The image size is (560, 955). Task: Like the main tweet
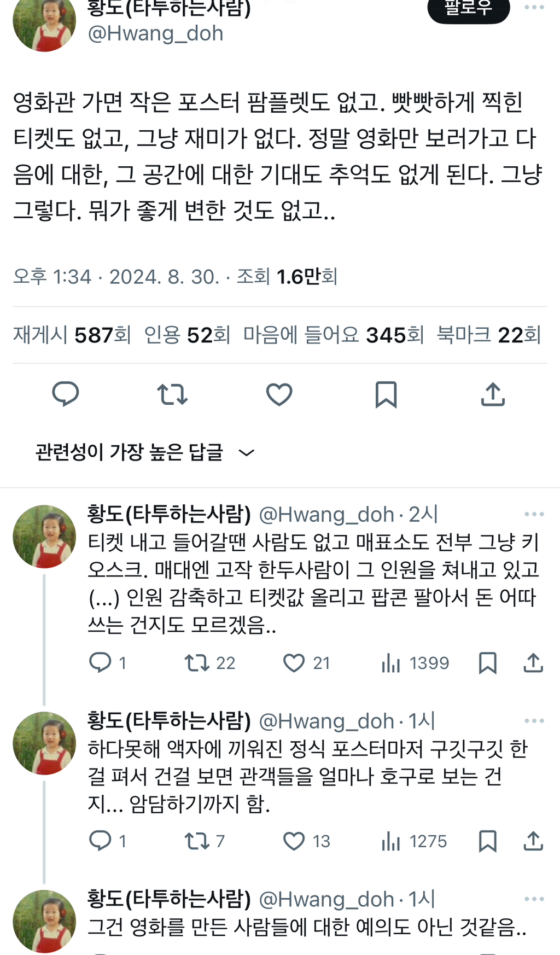(279, 394)
